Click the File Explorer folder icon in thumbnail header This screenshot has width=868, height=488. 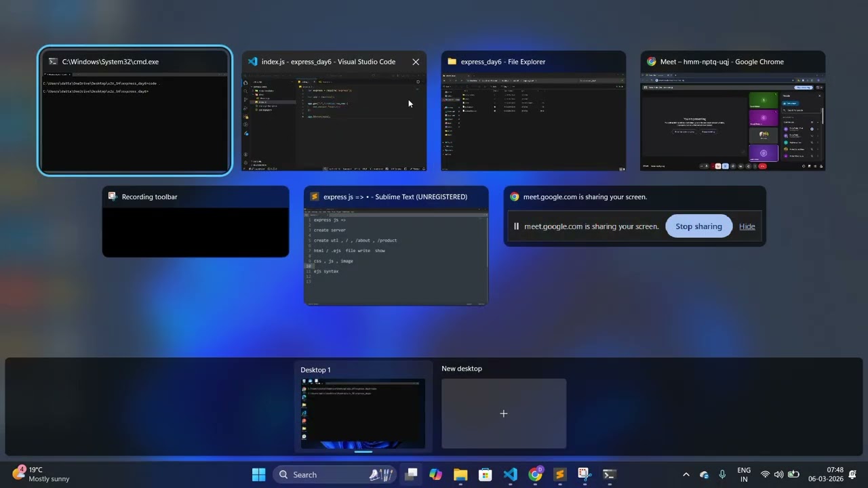452,62
